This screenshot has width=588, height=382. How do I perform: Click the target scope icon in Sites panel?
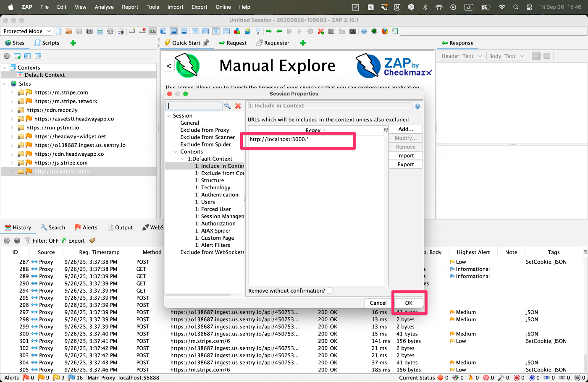click(x=7, y=56)
